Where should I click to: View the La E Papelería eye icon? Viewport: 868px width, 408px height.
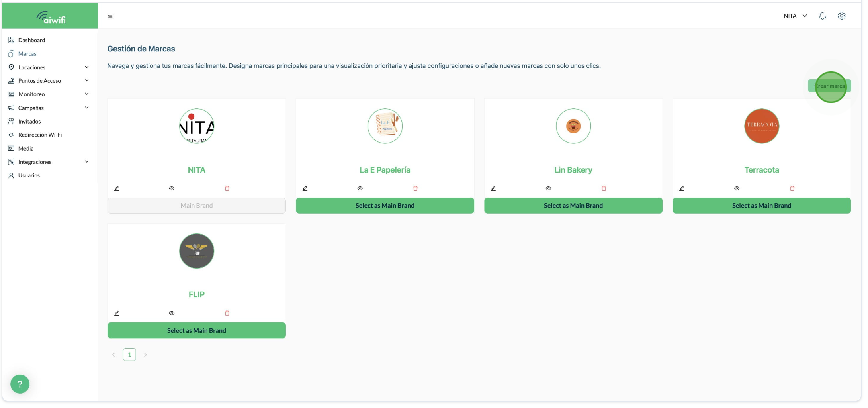coord(360,188)
